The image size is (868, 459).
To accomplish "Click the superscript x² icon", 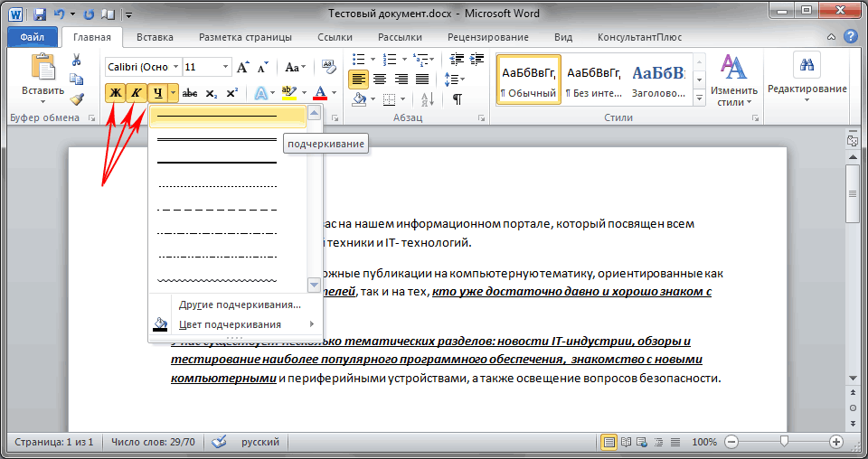I will tap(232, 93).
